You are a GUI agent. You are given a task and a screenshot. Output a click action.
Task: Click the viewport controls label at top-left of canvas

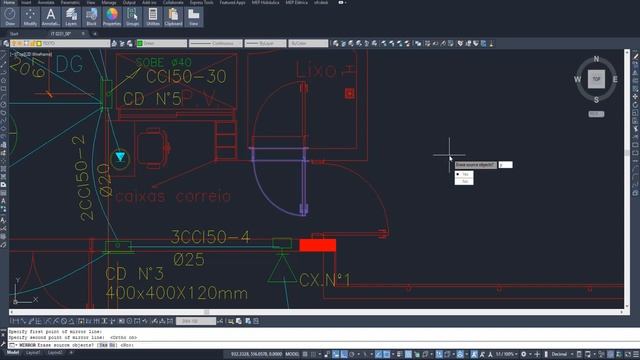[31, 54]
